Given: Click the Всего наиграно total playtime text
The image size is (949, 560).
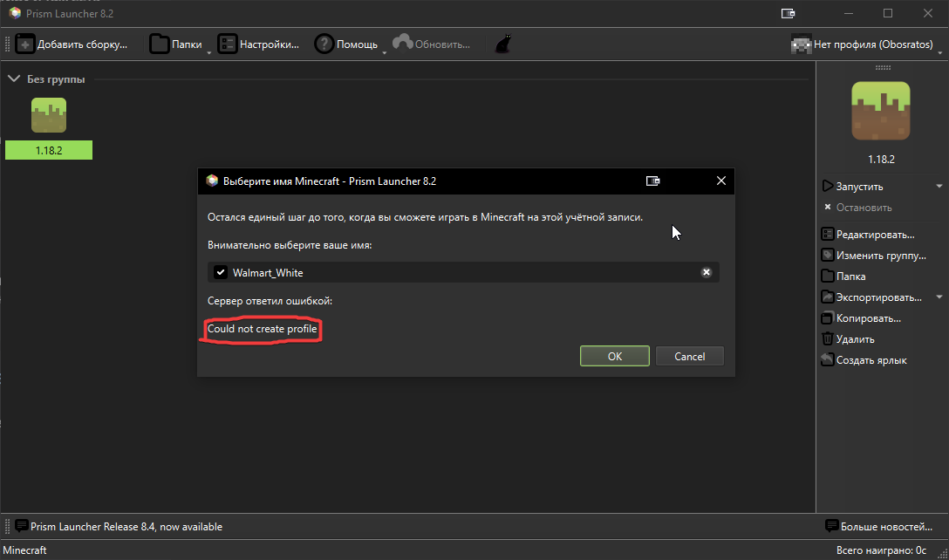Looking at the screenshot, I should coord(881,550).
